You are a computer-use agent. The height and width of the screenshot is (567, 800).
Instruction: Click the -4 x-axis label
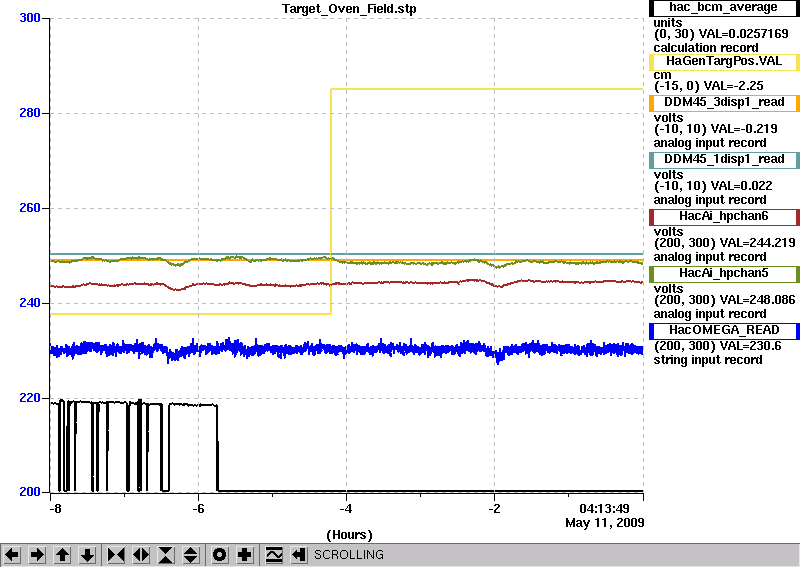pos(346,509)
